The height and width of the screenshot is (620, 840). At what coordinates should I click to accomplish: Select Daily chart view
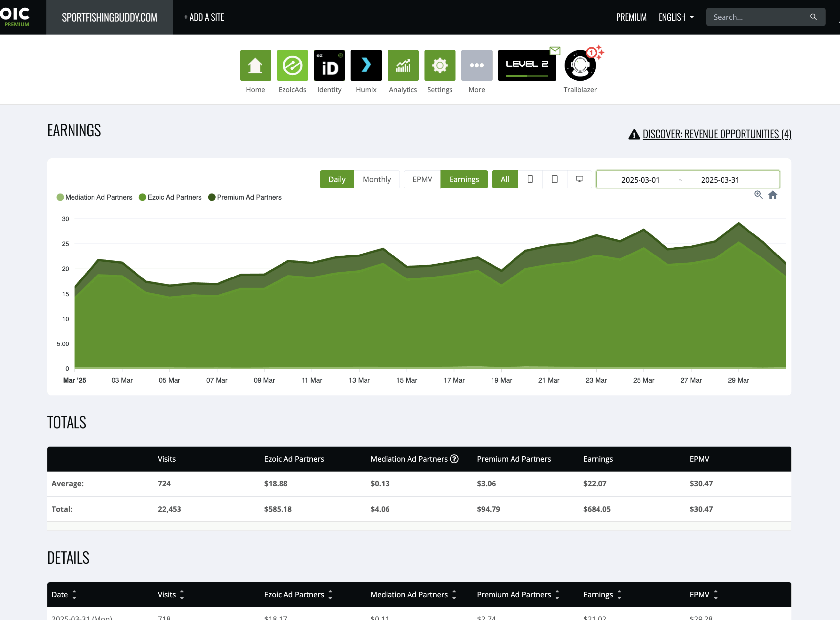pyautogui.click(x=337, y=179)
